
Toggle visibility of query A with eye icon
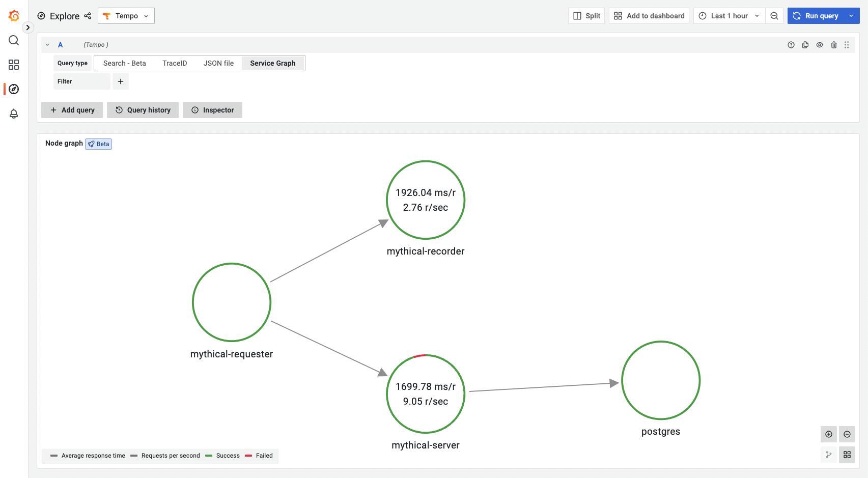pos(820,45)
